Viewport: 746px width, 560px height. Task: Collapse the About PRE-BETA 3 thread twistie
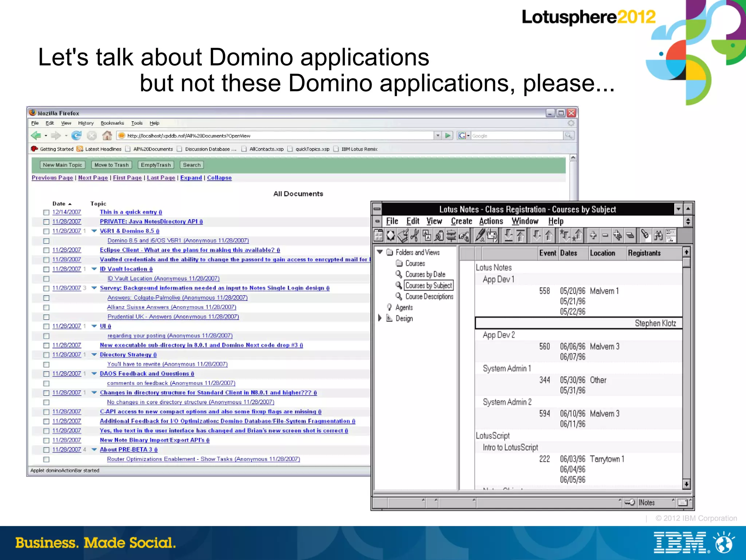[x=94, y=450]
